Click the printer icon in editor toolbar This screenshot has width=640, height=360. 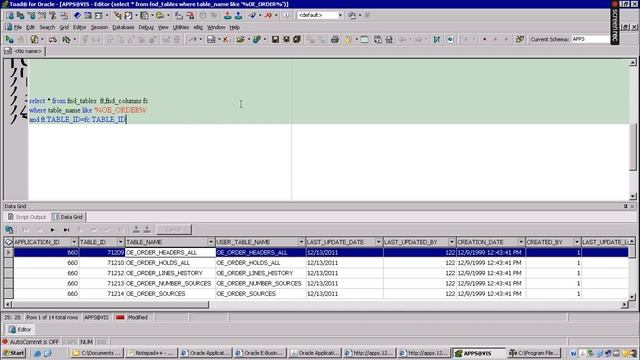[335, 40]
